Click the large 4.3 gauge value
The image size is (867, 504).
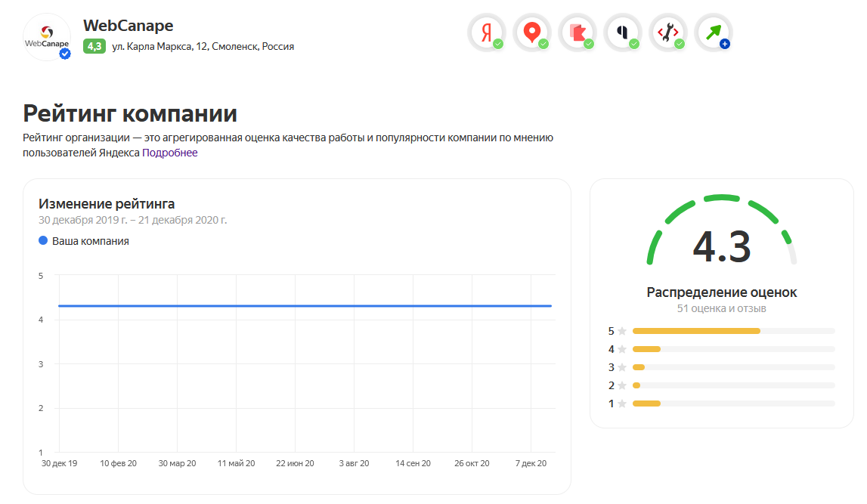(x=722, y=246)
